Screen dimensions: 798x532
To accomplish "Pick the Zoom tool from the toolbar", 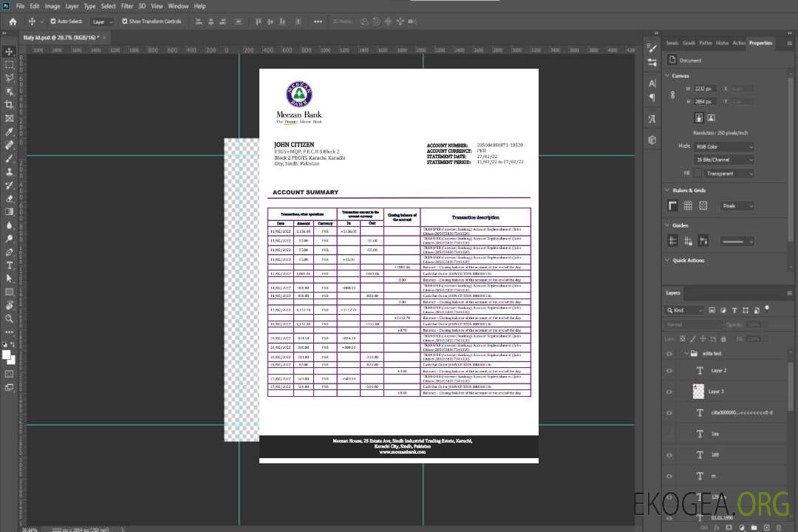I will coord(10,318).
